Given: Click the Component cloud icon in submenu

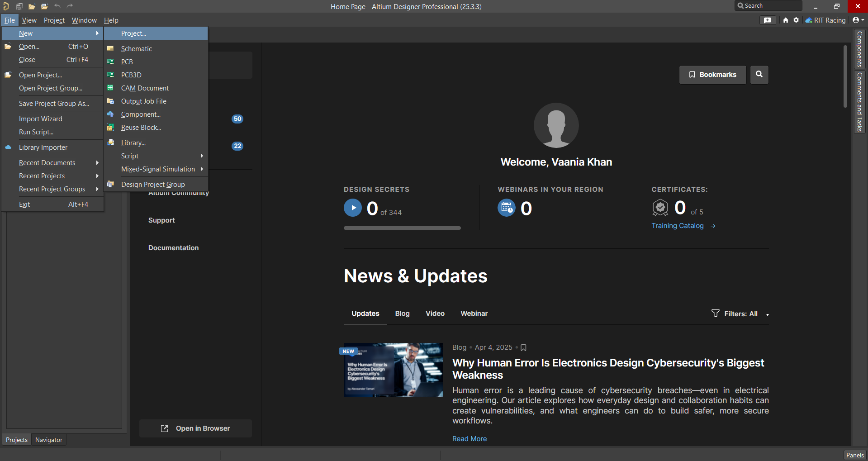Looking at the screenshot, I should click(110, 114).
